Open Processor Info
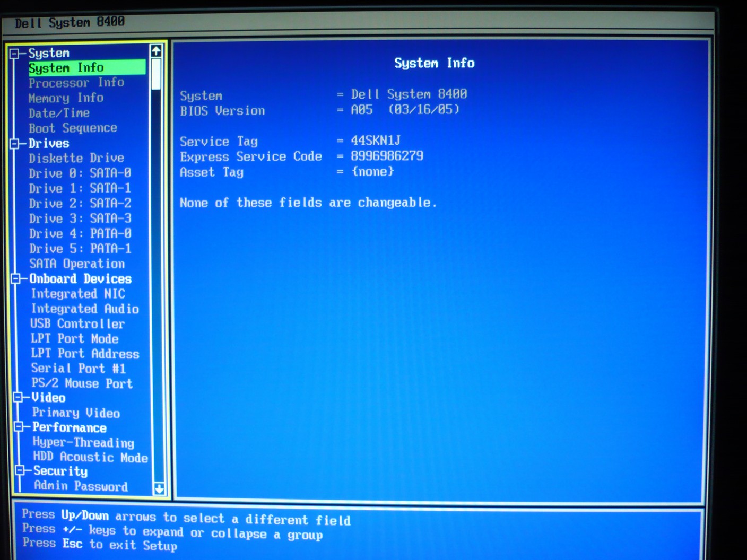 [x=76, y=83]
